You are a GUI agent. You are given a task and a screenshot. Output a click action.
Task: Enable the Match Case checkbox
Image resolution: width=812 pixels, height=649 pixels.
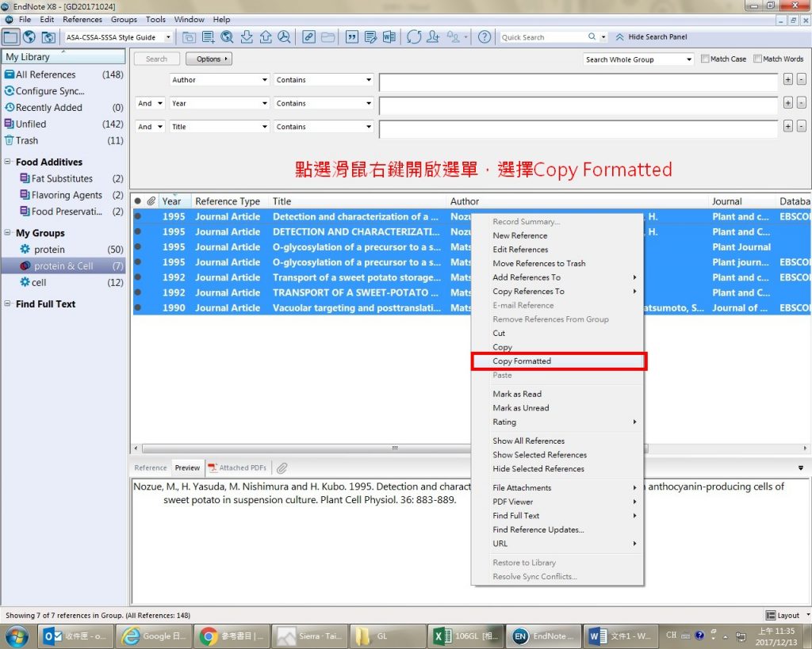705,59
